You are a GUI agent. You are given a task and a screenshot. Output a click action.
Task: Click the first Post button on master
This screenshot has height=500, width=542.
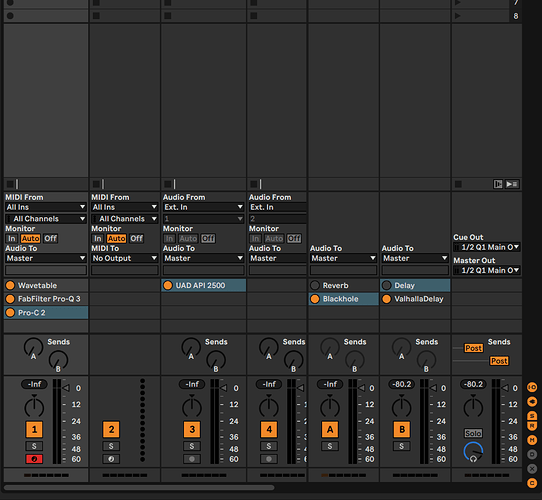tap(473, 348)
